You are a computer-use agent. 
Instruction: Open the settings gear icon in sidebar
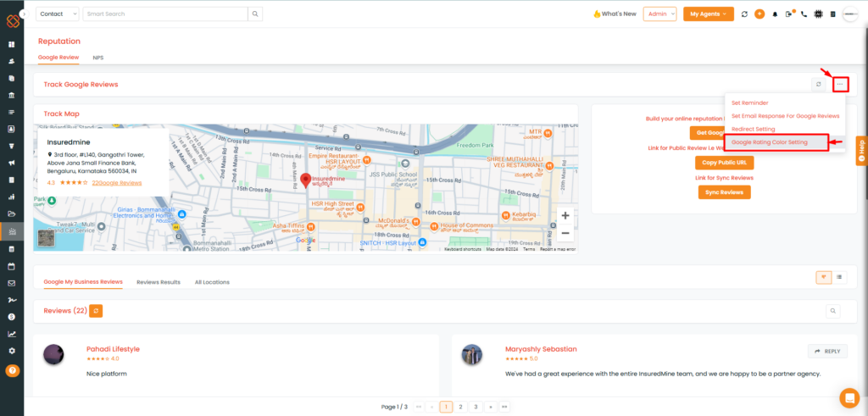pyautogui.click(x=12, y=351)
